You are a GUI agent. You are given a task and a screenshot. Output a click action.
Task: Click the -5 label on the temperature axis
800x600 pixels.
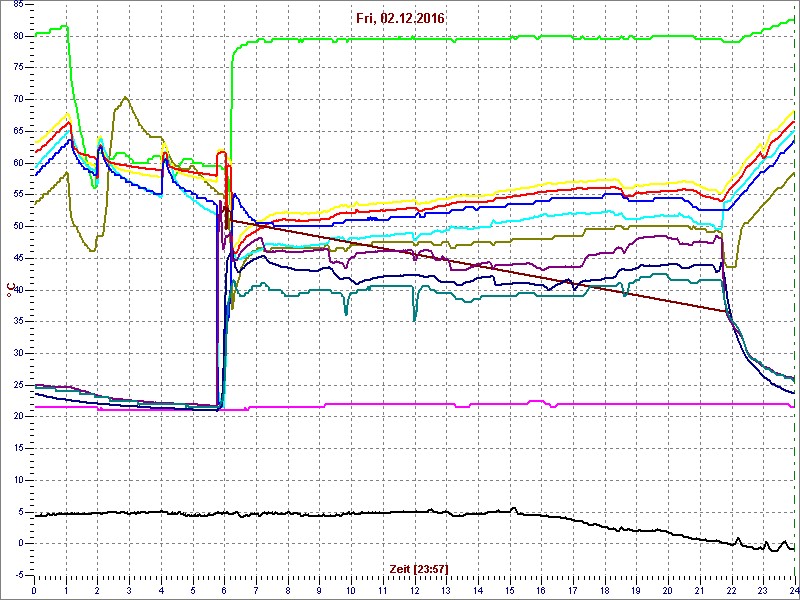[x=18, y=575]
